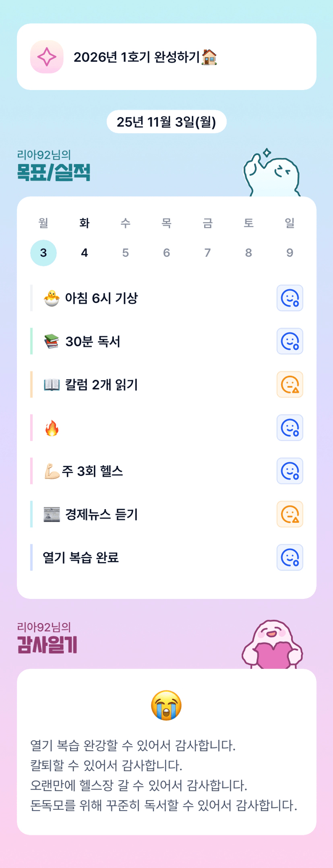Select Monday the 3rd in week calendar
This screenshot has height=868, width=333.
[43, 253]
